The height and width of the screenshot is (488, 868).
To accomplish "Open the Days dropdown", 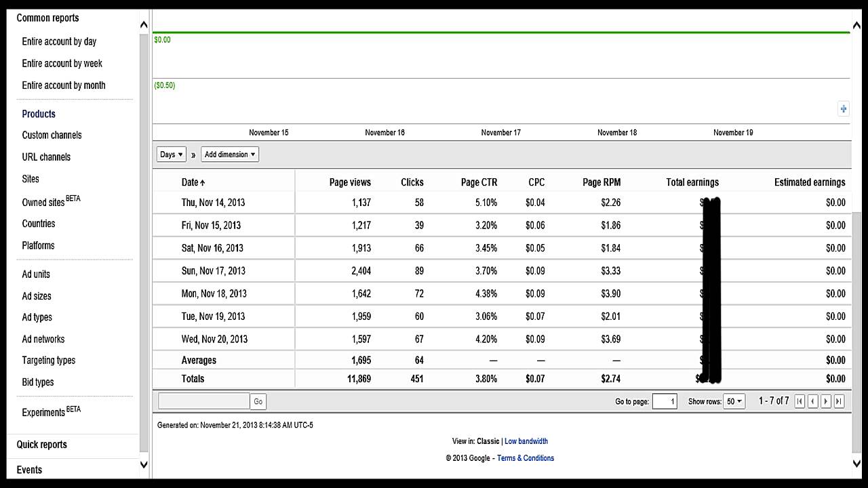I will [x=171, y=155].
